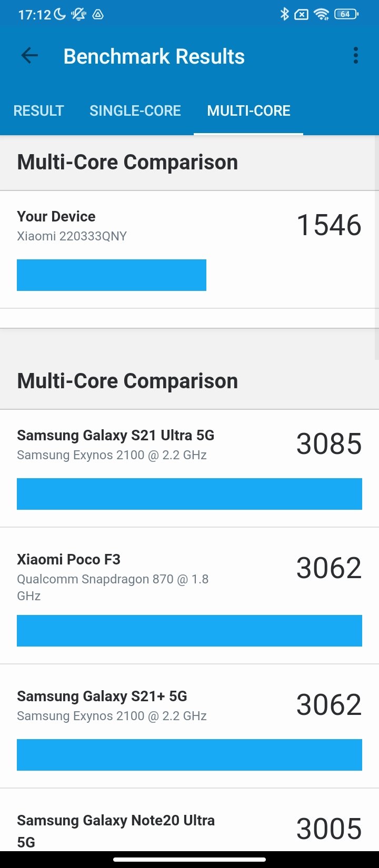Select the Xiaomi Poco F3 entry
379x868 pixels.
[x=189, y=596]
